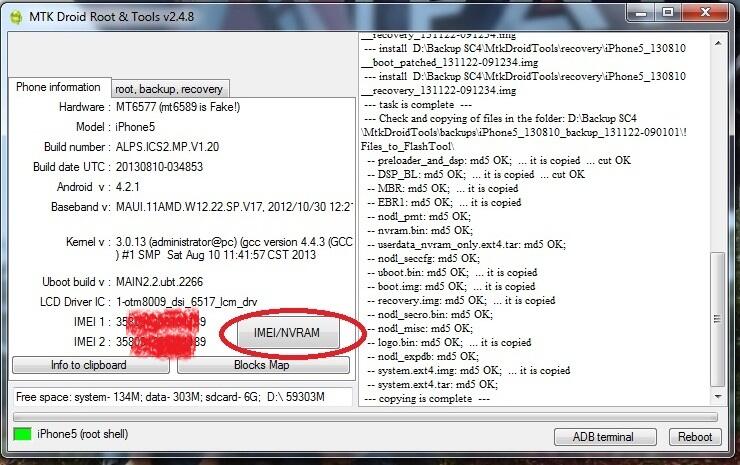Click the Reboot button
Screen dimensions: 740x465
[695, 437]
